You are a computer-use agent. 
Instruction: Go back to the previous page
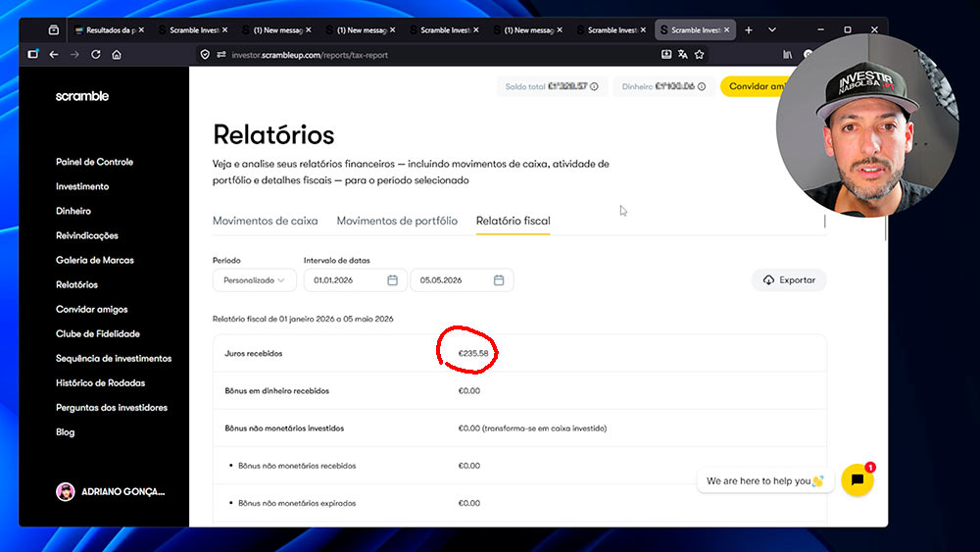[54, 54]
